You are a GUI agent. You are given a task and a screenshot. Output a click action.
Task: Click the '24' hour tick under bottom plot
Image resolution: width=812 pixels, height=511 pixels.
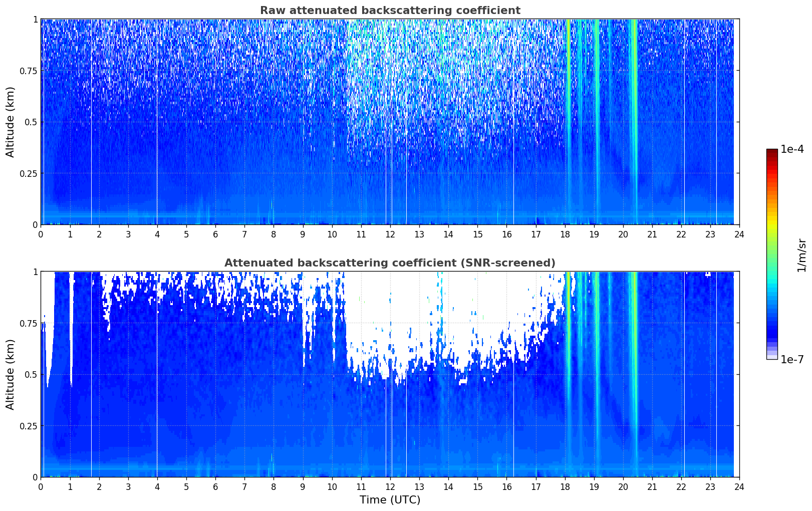tap(739, 486)
